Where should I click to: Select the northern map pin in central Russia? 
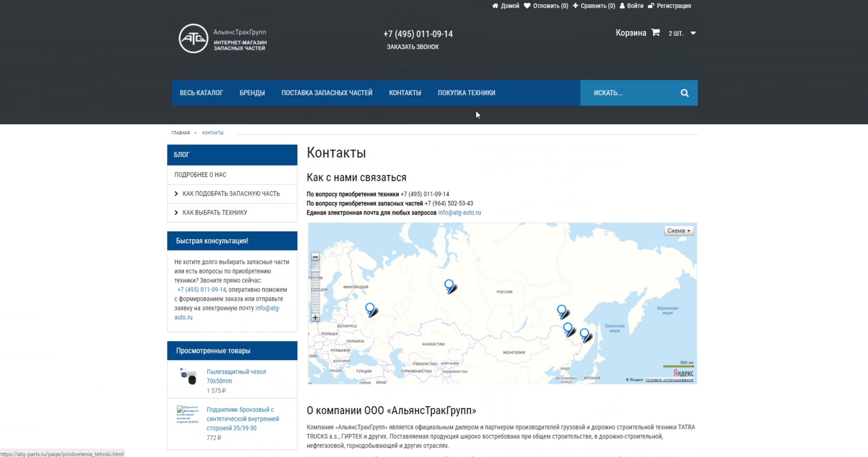450,286
